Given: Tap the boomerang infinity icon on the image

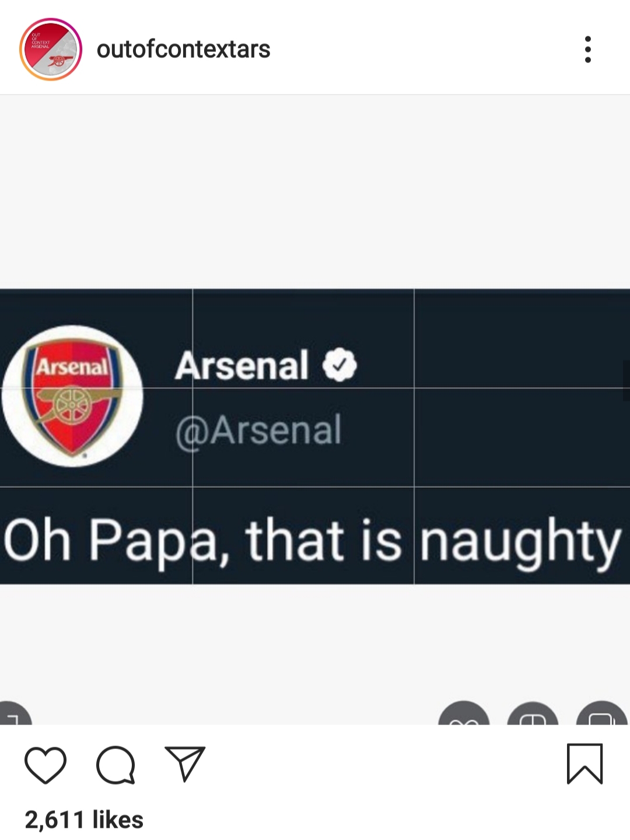Looking at the screenshot, I should 464,713.
